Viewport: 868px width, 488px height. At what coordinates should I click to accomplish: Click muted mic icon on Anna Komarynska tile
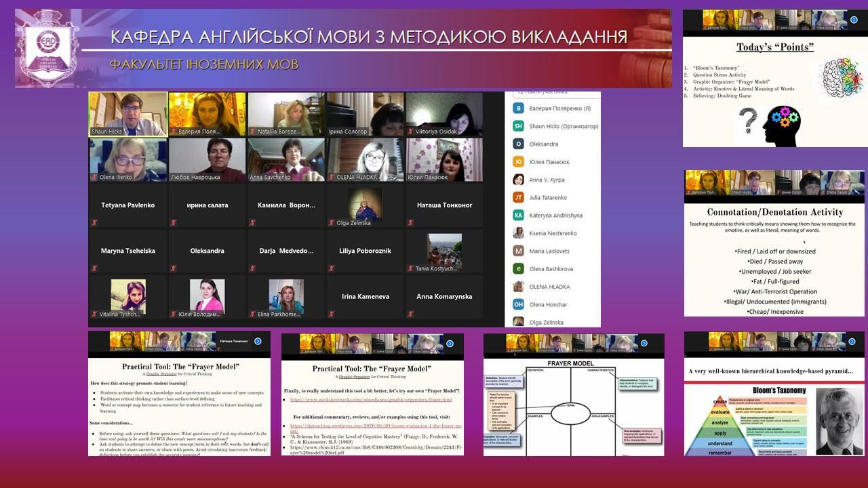pos(410,314)
